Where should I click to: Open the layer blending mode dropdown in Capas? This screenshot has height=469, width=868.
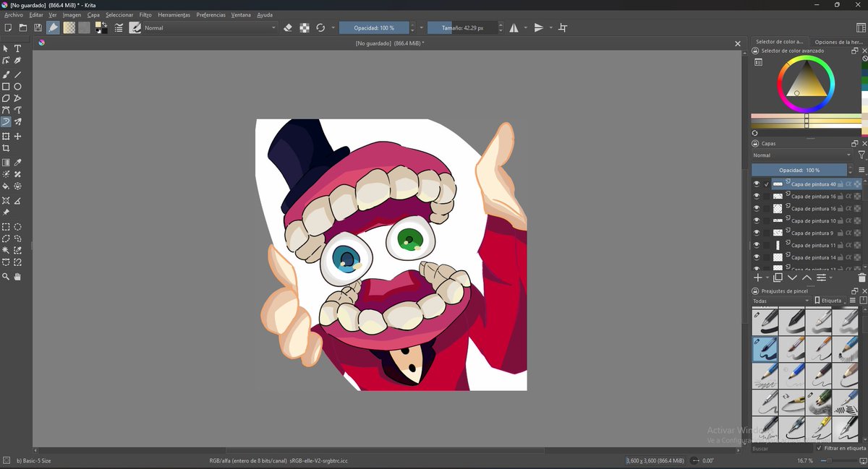802,155
